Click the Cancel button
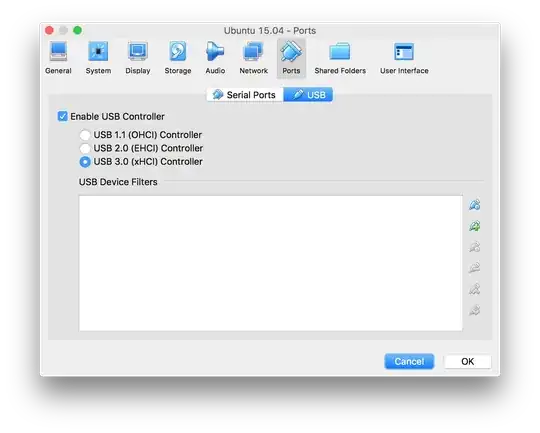 (x=409, y=361)
